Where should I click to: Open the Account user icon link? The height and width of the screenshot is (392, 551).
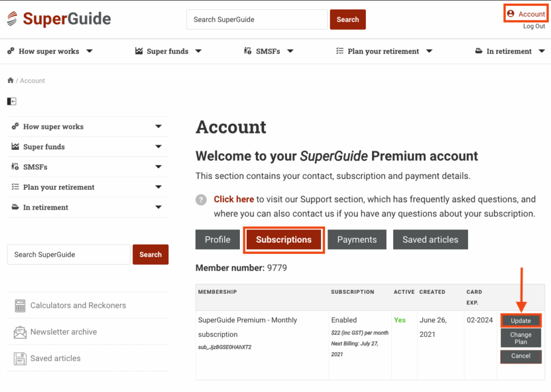pyautogui.click(x=510, y=14)
